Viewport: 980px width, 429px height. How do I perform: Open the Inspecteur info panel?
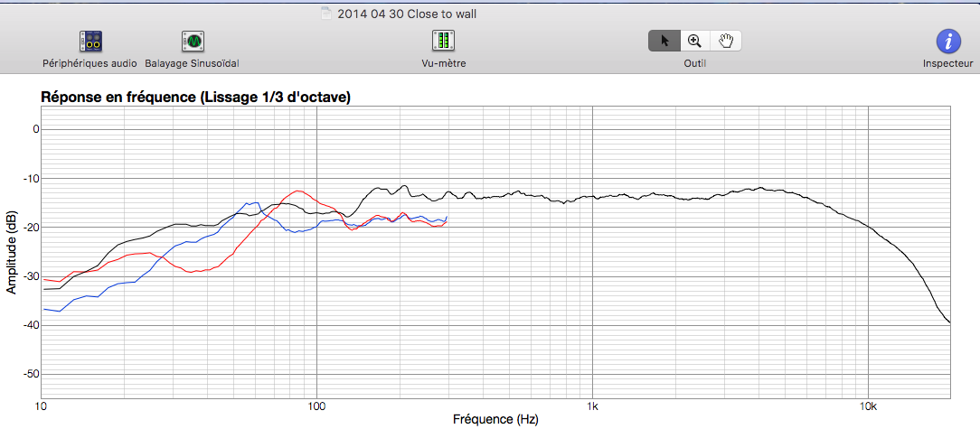(x=948, y=42)
